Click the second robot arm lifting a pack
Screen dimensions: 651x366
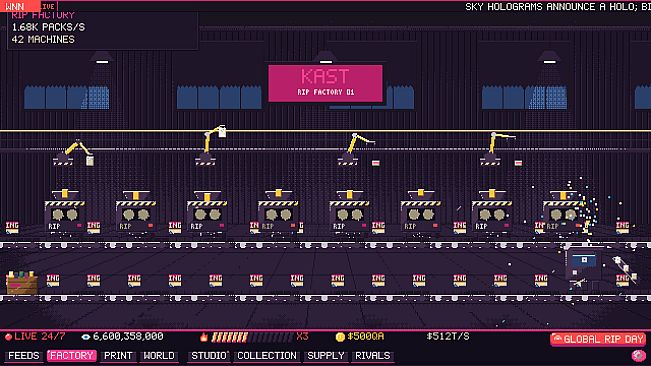210,145
